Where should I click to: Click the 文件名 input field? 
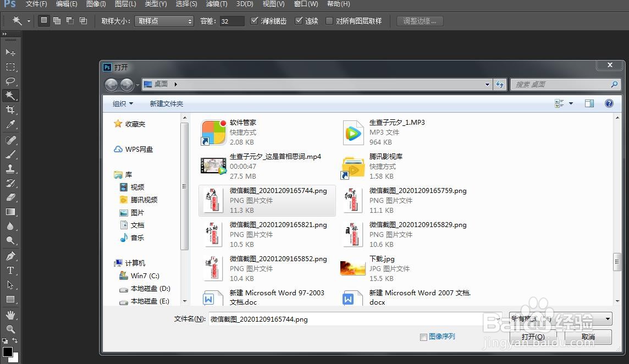[x=355, y=319]
